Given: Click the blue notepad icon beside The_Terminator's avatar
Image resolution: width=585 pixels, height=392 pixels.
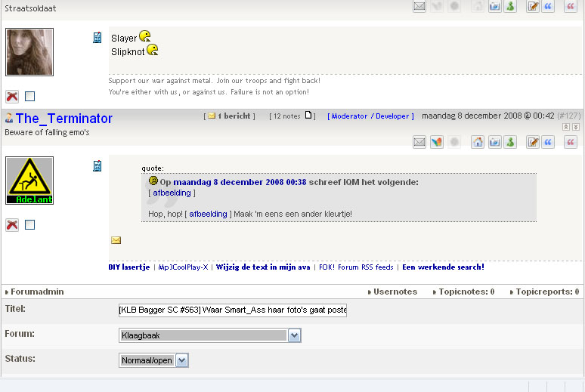Looking at the screenshot, I should (x=97, y=166).
